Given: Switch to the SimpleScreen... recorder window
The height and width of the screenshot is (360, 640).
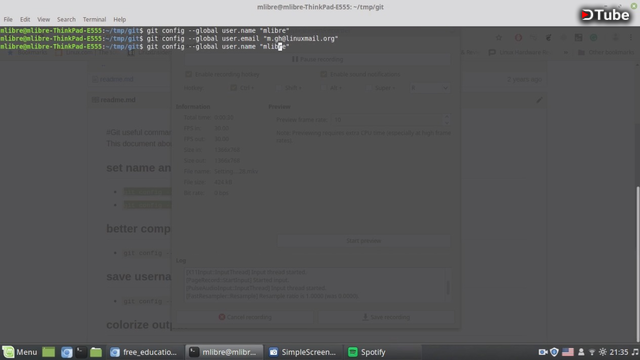Looking at the screenshot, I should point(303,352).
